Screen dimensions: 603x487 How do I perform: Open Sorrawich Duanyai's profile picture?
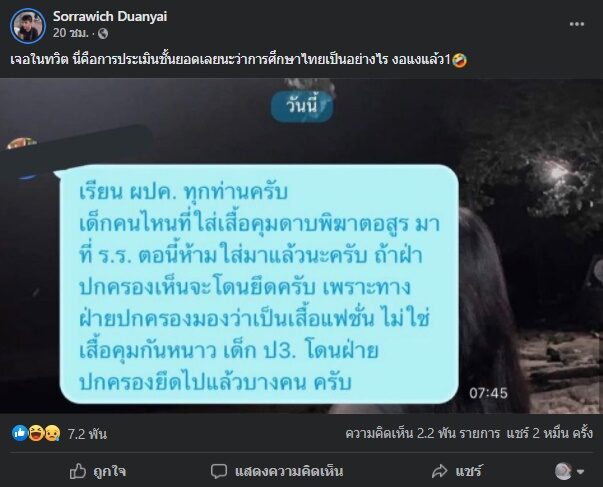pyautogui.click(x=28, y=25)
